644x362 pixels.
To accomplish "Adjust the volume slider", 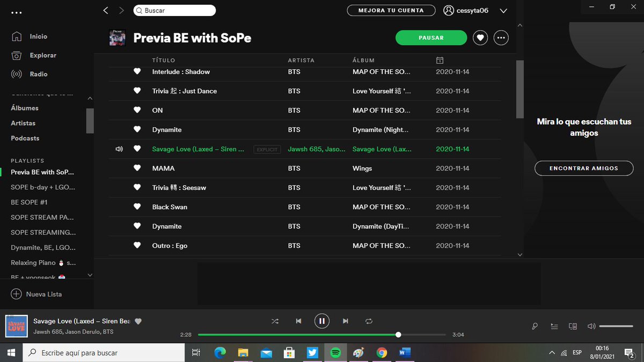I will [616, 326].
